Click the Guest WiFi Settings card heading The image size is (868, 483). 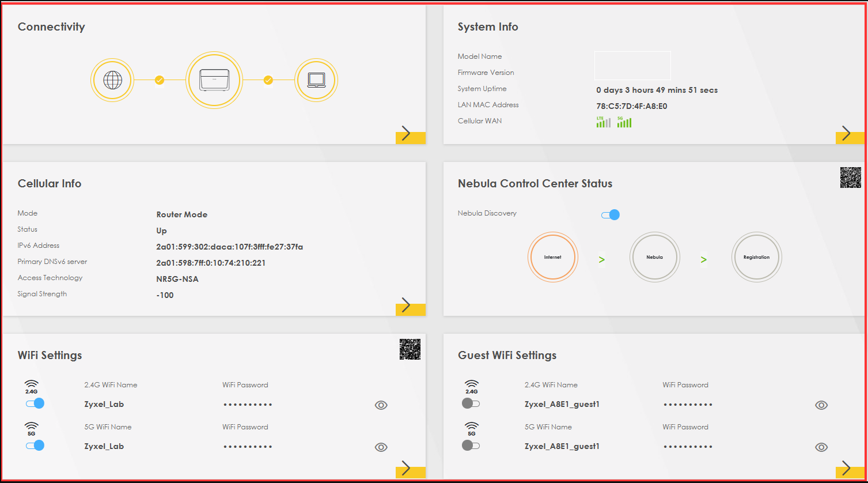507,356
